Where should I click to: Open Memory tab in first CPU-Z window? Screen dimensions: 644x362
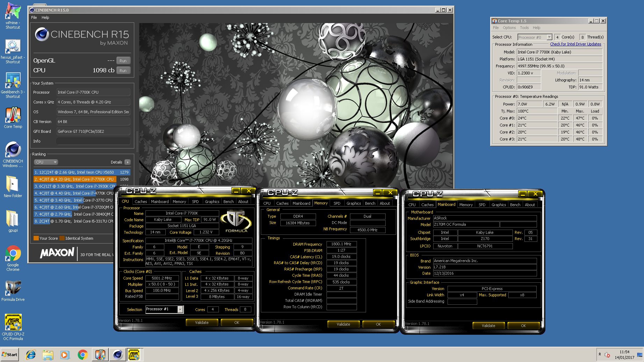(x=179, y=202)
